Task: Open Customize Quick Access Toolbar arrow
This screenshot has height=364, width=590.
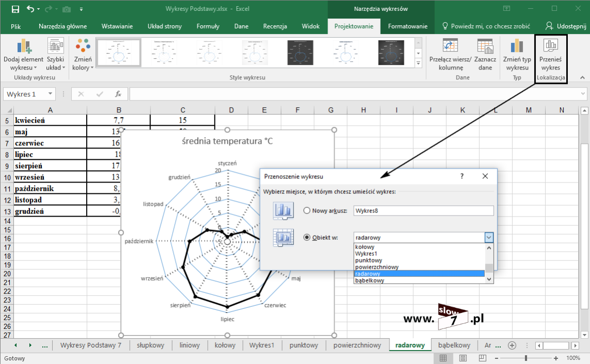Action: (81, 9)
